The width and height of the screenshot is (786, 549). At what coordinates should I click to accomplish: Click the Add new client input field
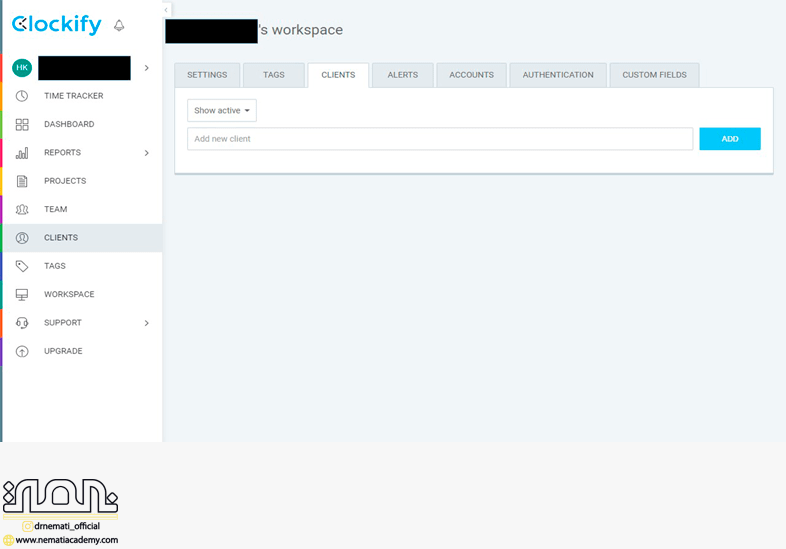440,139
